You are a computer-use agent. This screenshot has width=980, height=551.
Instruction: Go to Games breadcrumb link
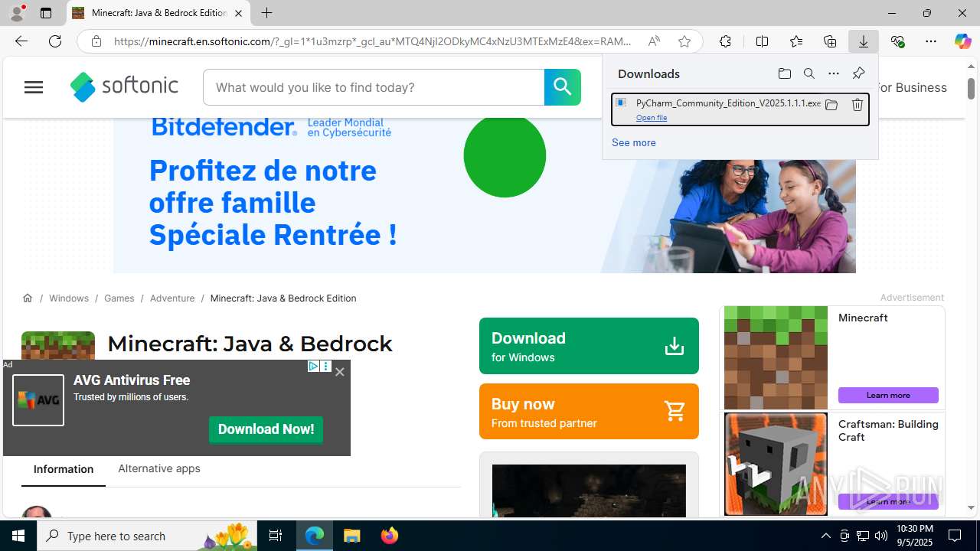(x=119, y=298)
